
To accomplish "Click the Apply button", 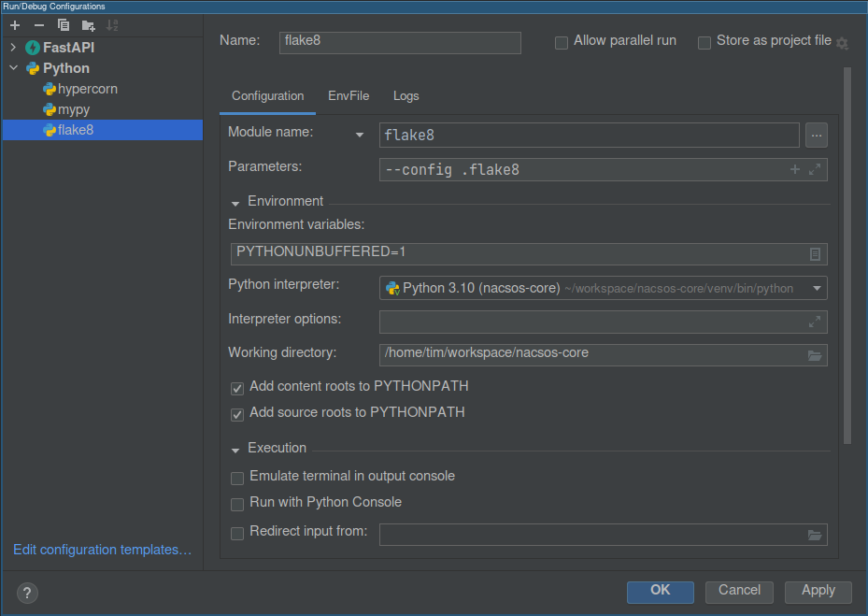I will pos(818,591).
